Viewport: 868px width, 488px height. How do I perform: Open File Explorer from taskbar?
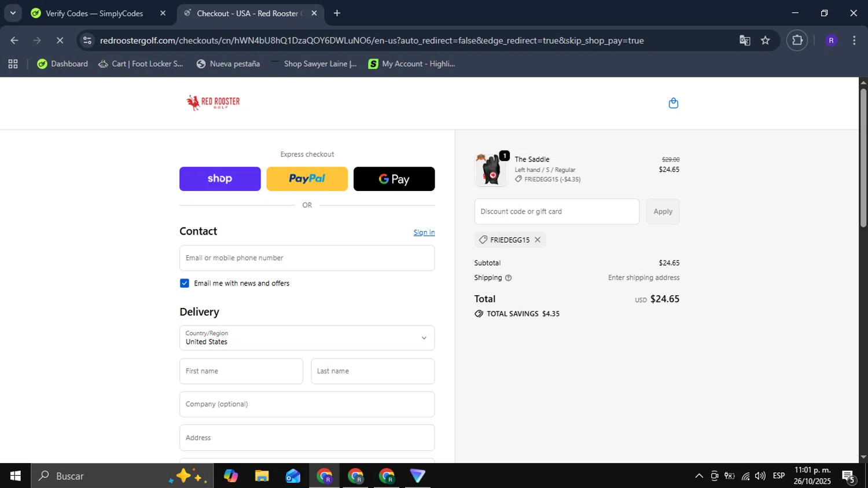click(x=262, y=476)
